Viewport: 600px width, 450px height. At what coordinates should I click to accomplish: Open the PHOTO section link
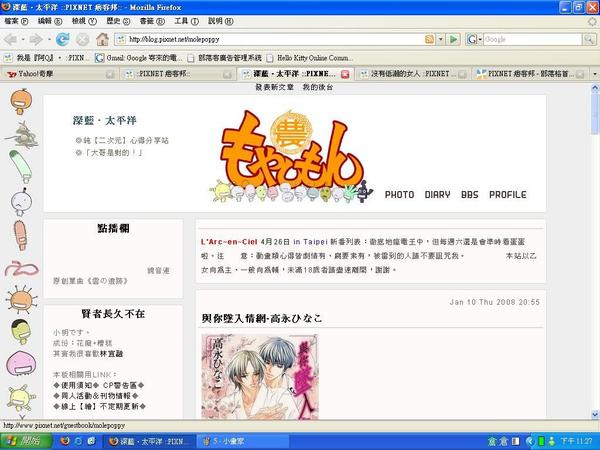coord(399,194)
